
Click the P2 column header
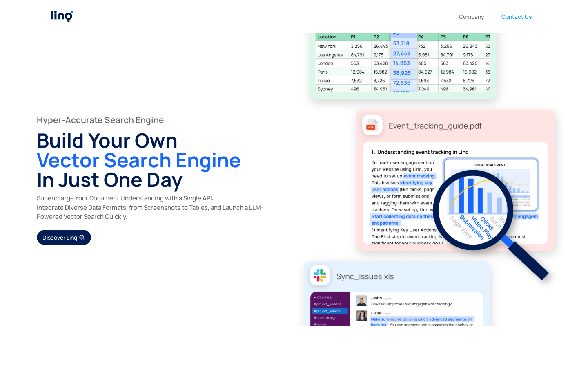click(376, 37)
